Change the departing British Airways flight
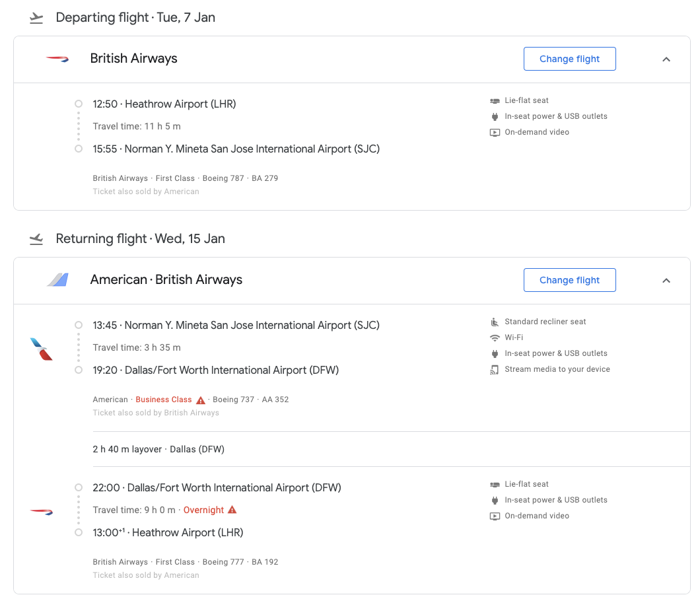 pyautogui.click(x=569, y=59)
